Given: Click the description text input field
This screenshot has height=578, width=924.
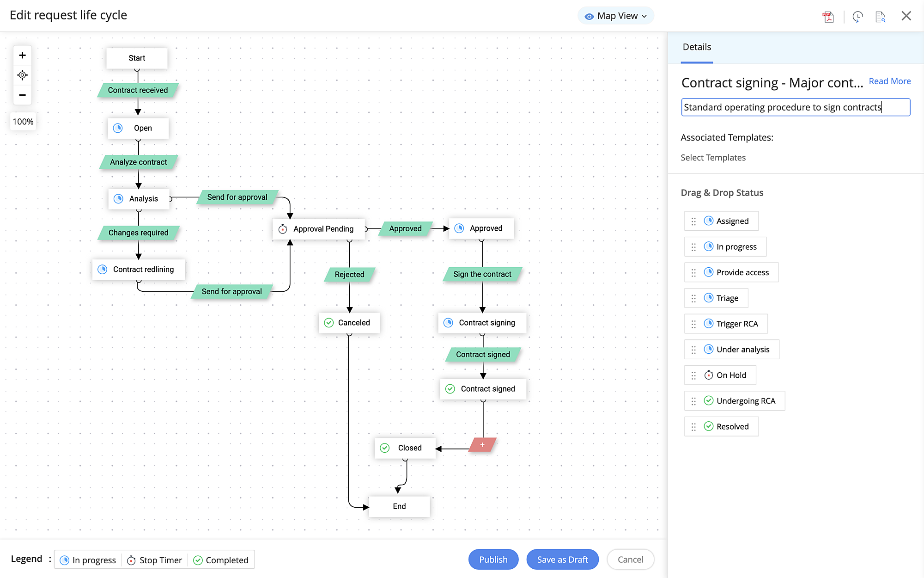Looking at the screenshot, I should tap(795, 107).
